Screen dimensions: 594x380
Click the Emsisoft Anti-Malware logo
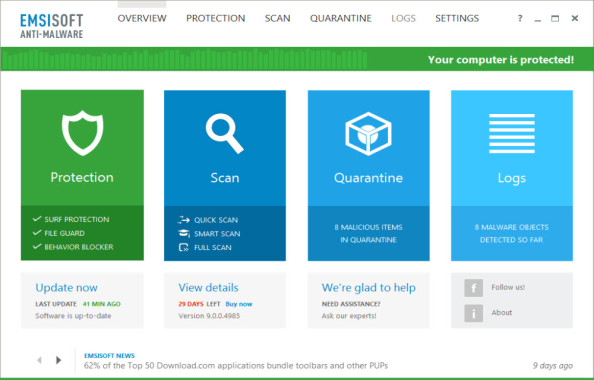click(52, 26)
